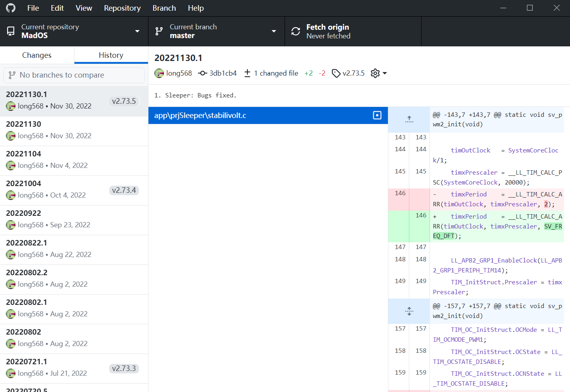This screenshot has height=392, width=570.
Task: Click the tag icon next to v2.73.5
Action: (336, 73)
